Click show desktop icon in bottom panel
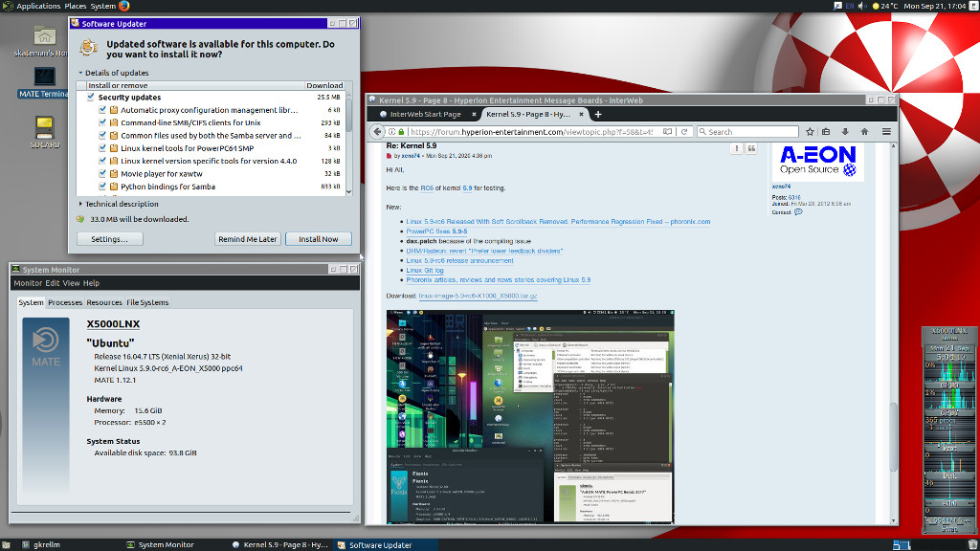 tap(6, 544)
